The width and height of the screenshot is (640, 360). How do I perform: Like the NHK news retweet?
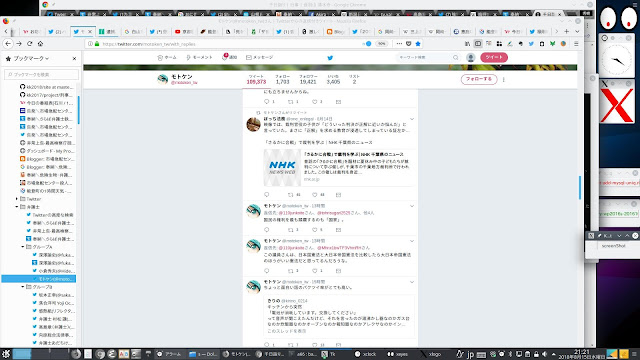click(x=315, y=195)
